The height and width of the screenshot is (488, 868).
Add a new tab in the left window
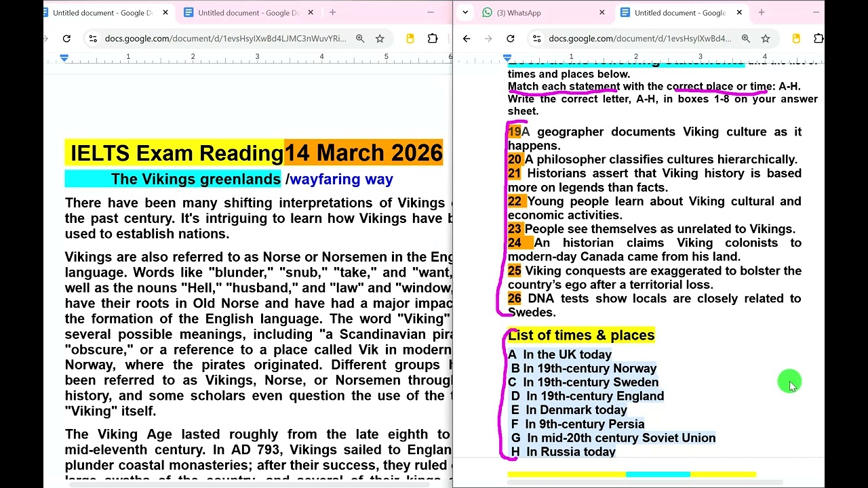[x=332, y=12]
